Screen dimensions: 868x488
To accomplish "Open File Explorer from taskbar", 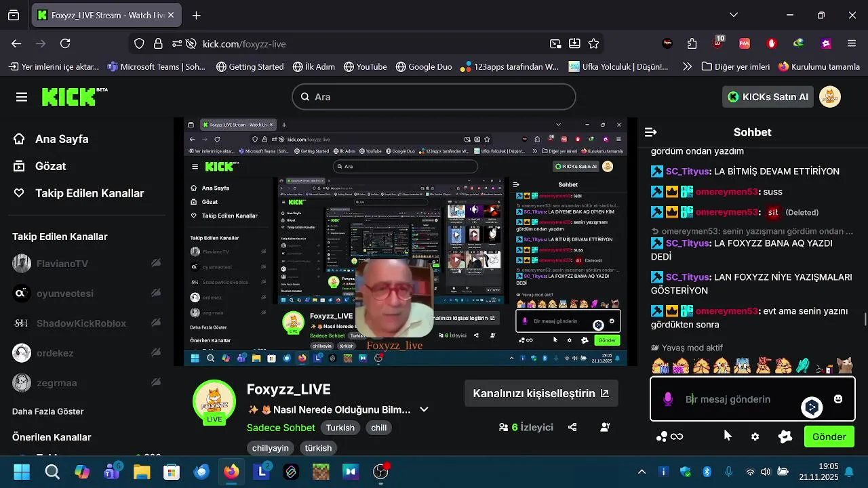I will pyautogui.click(x=141, y=472).
